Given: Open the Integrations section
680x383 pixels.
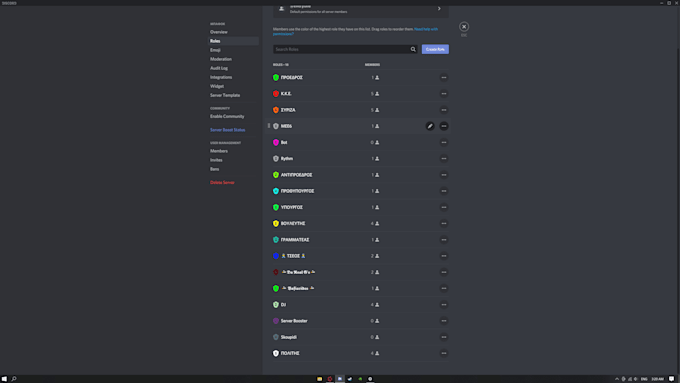Looking at the screenshot, I should click(x=221, y=77).
